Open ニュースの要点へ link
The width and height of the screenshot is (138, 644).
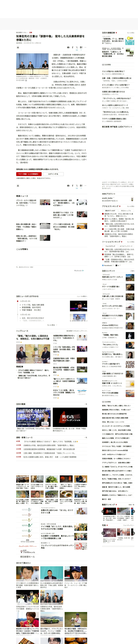pyautogui.click(x=82, y=296)
